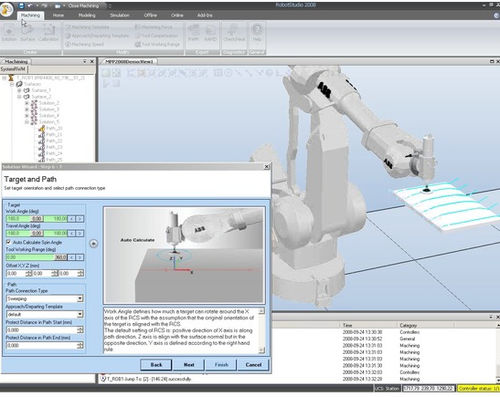
Task: Adjust the Tool Working Range slider
Action: pos(37,257)
